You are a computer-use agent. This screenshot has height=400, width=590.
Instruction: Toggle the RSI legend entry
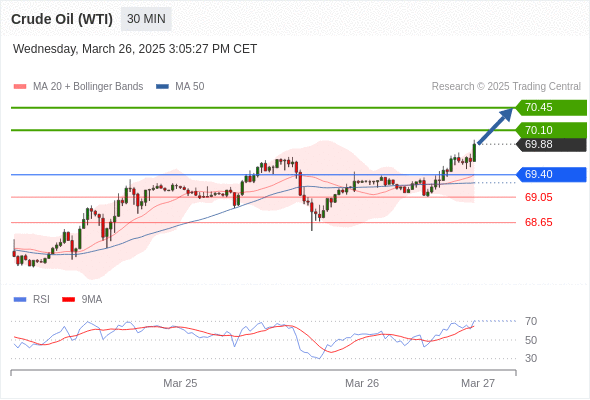tap(32, 300)
